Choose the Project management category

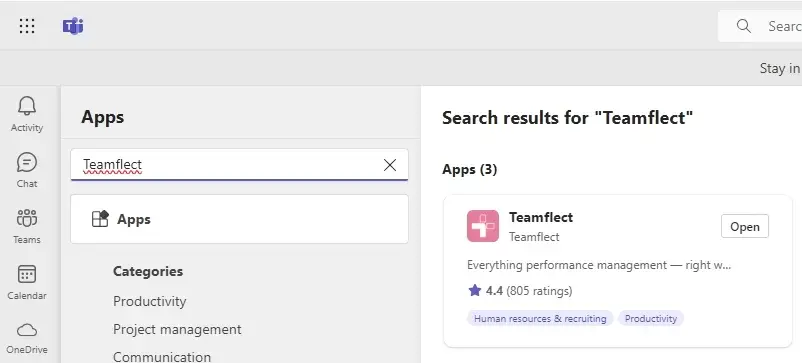pos(177,329)
